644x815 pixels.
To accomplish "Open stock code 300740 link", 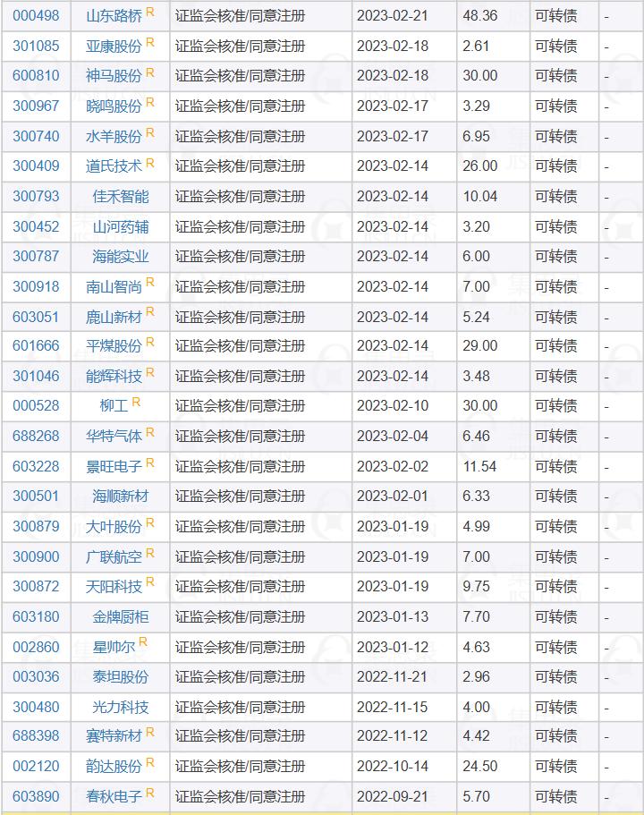I will coord(36,136).
